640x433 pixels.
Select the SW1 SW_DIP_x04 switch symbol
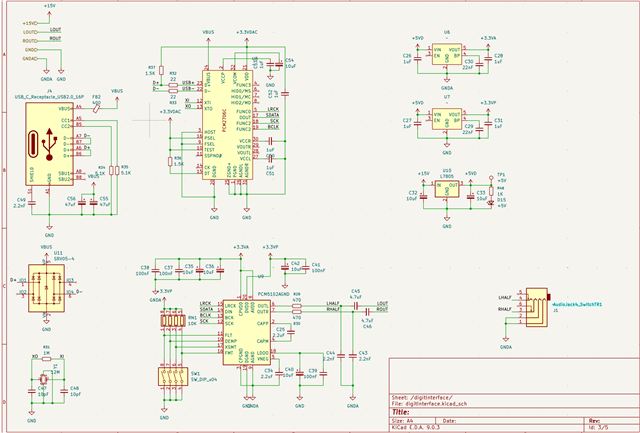(172, 376)
